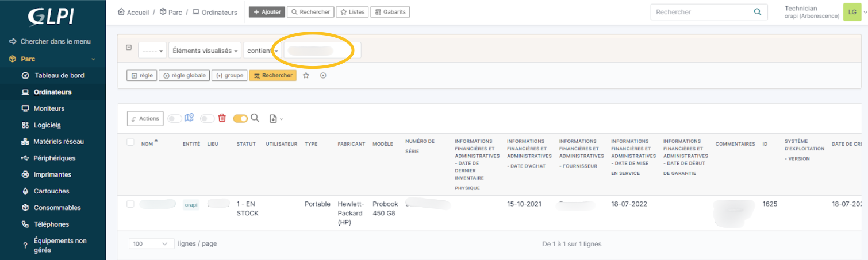Screen dimensions: 868x260
Task: Collapse the criteria with the minus icon
Action: tap(129, 48)
